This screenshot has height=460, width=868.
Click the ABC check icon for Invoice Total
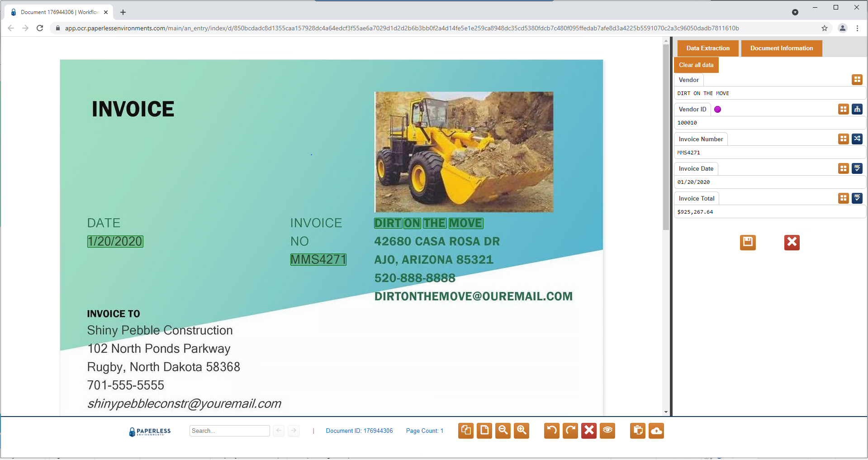pyautogui.click(x=857, y=198)
